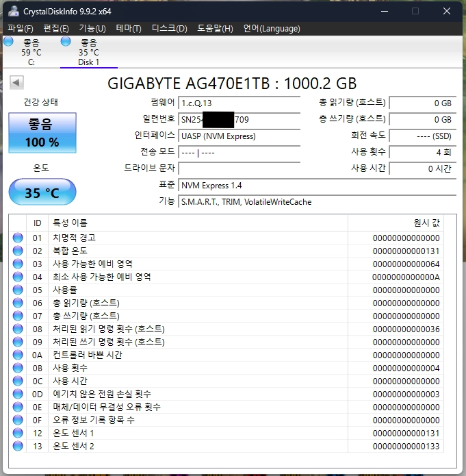This screenshot has width=466, height=476.
Task: Select the 온도 센서 1 attribute name
Action: 73,433
